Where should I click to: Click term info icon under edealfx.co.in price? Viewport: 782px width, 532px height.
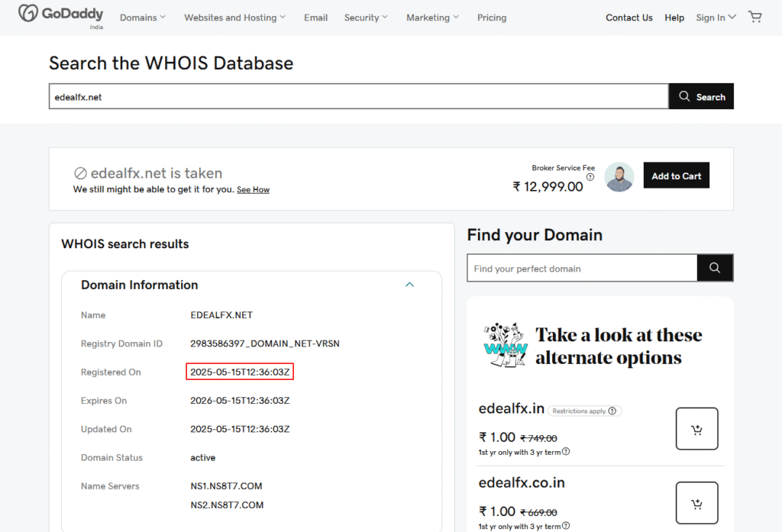[566, 526]
